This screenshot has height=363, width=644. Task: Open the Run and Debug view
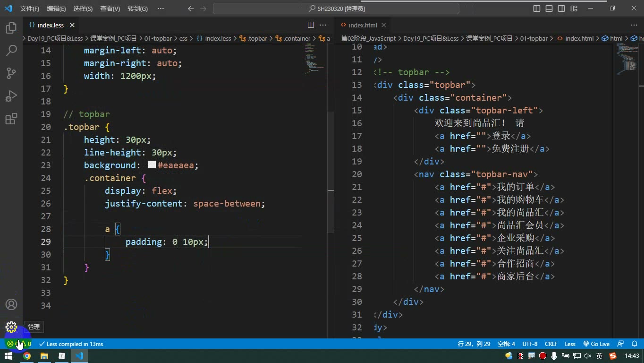click(11, 96)
